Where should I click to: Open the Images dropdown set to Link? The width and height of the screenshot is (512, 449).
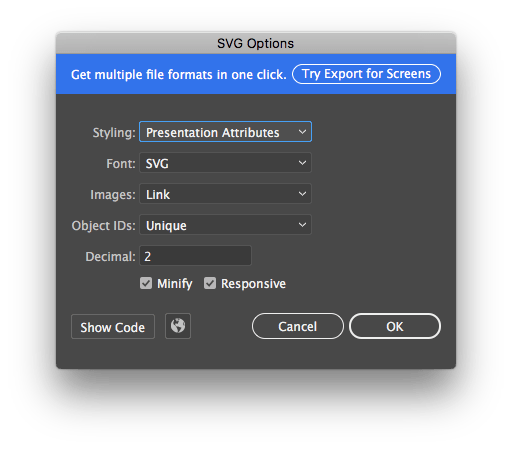(225, 194)
